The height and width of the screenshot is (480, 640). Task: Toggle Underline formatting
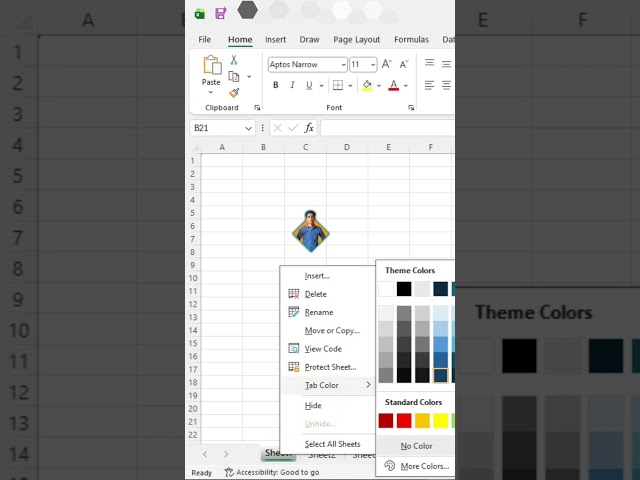coord(309,85)
